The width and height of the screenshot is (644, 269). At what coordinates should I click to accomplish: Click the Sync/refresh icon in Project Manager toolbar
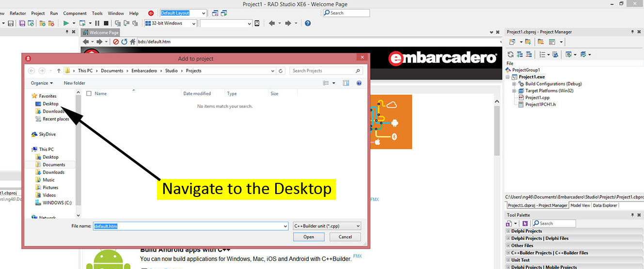pos(510,55)
